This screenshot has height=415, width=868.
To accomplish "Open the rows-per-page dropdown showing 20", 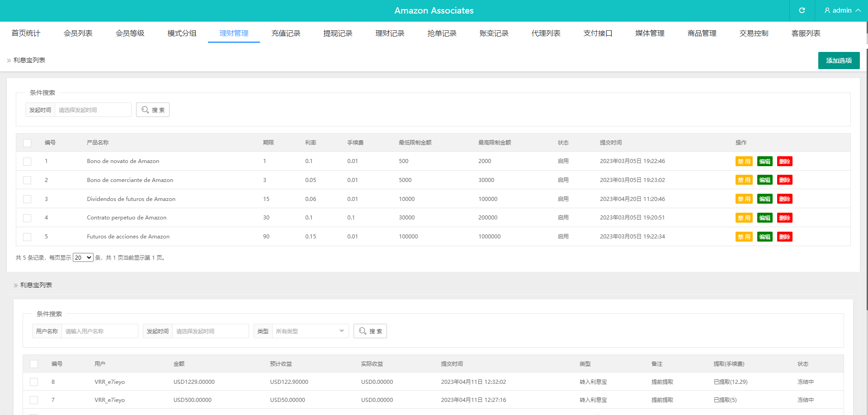I will [x=83, y=257].
